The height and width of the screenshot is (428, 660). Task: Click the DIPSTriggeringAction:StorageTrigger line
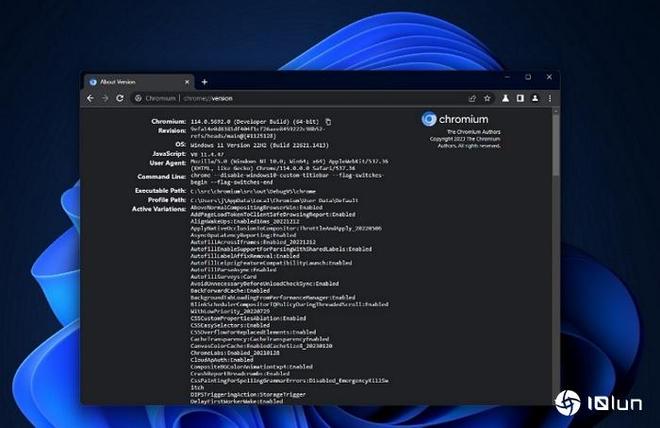248,394
